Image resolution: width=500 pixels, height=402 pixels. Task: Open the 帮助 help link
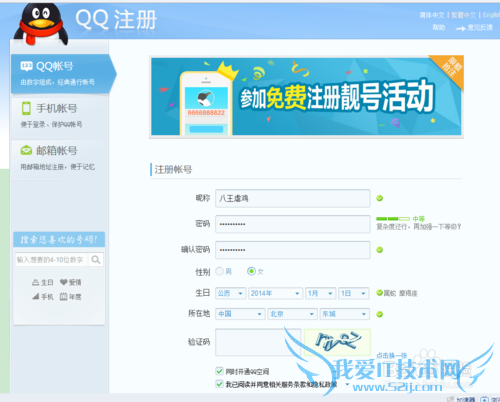(x=439, y=28)
